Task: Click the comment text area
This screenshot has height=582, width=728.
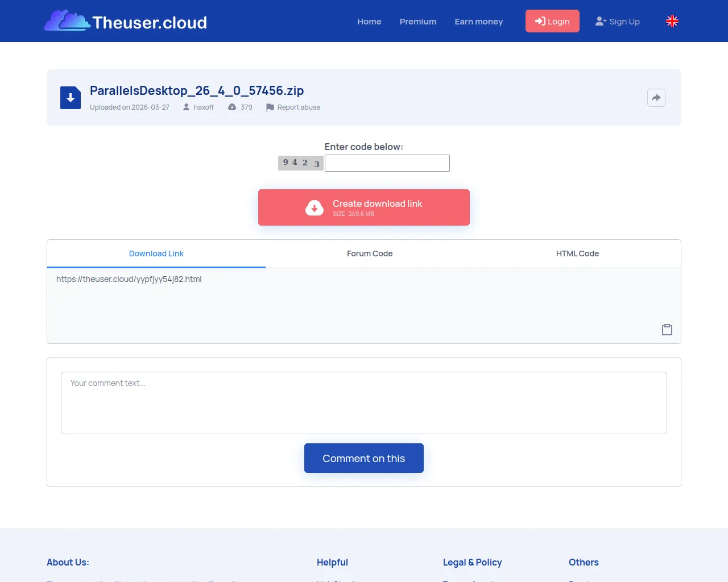Action: coord(363,402)
